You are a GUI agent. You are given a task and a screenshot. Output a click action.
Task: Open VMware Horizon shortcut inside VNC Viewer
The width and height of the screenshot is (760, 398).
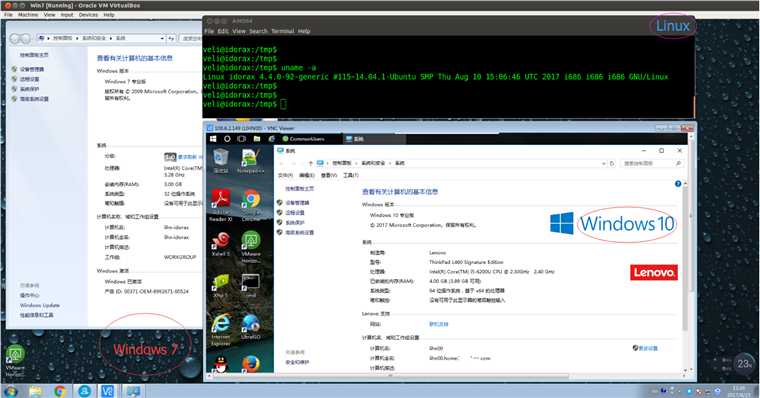(x=251, y=246)
